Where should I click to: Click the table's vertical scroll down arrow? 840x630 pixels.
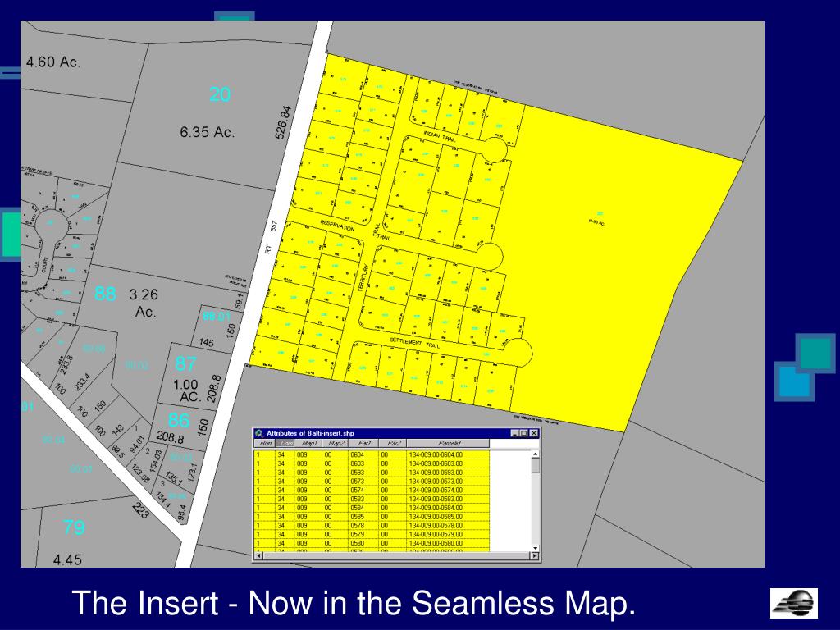pos(535,547)
